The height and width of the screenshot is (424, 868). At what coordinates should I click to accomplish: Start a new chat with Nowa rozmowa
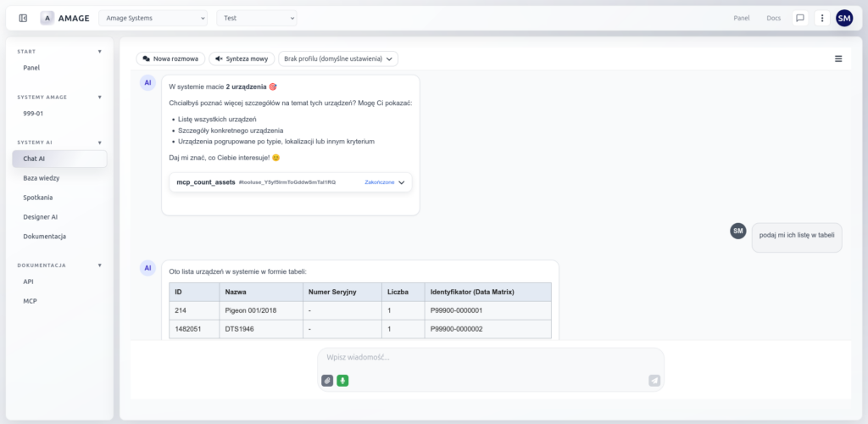click(x=170, y=59)
